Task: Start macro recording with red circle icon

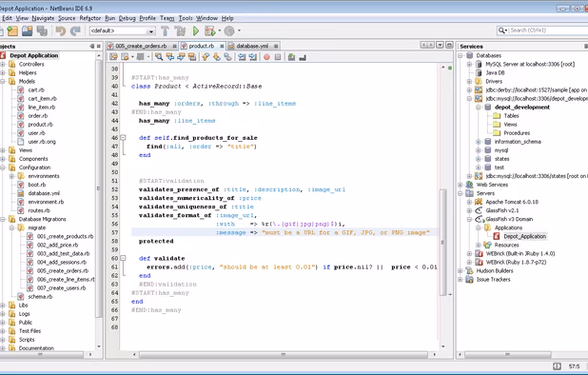Action: pos(266,57)
